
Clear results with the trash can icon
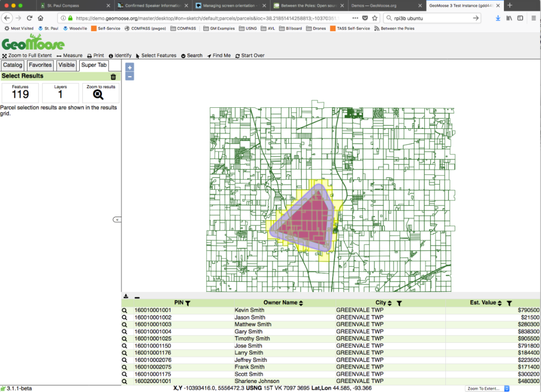(x=113, y=76)
